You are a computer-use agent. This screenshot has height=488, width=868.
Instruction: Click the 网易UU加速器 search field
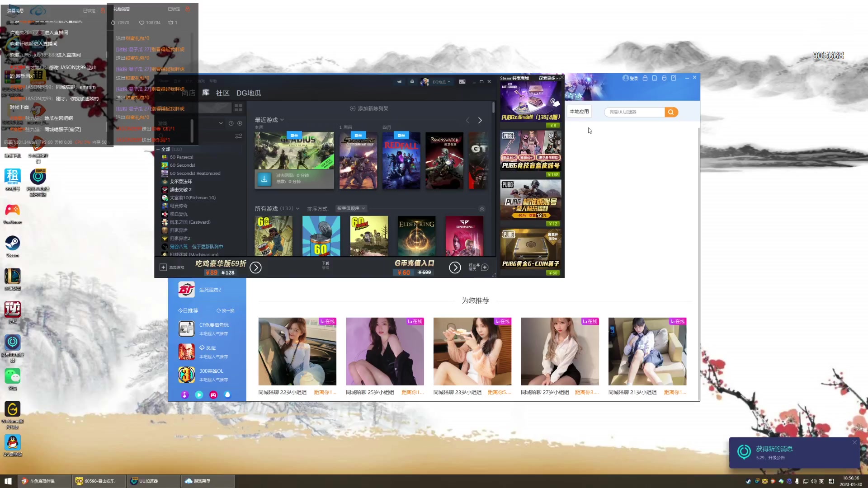coord(635,112)
